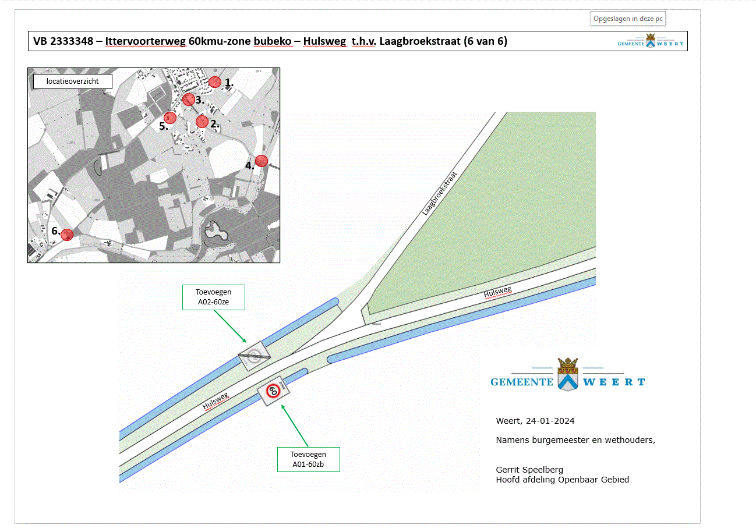Select red marker 6 on overview map
Image resolution: width=756 pixels, height=532 pixels.
coord(67,235)
